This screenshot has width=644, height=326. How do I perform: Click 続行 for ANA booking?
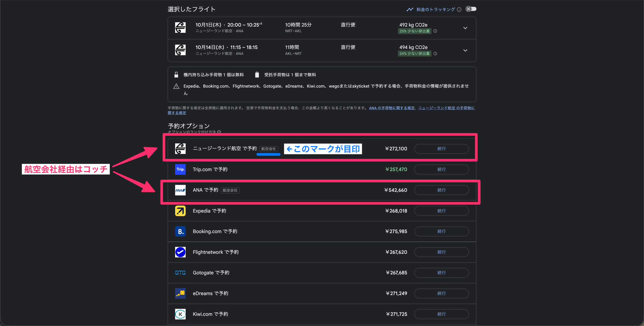[x=441, y=190]
